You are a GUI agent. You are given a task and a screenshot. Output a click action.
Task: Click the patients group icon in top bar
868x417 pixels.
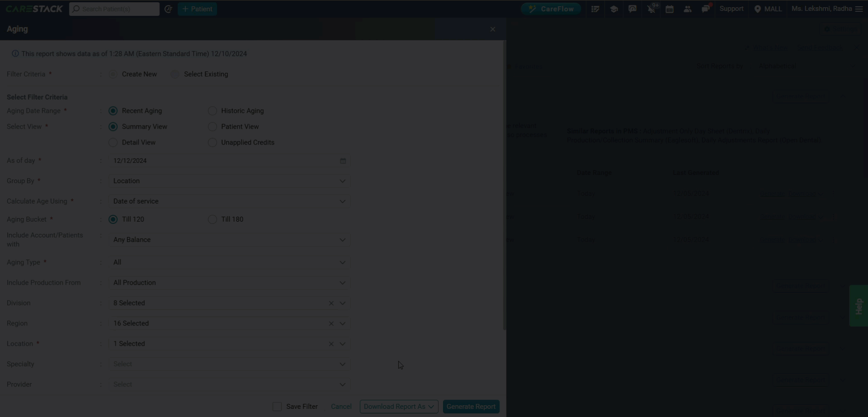coord(688,9)
